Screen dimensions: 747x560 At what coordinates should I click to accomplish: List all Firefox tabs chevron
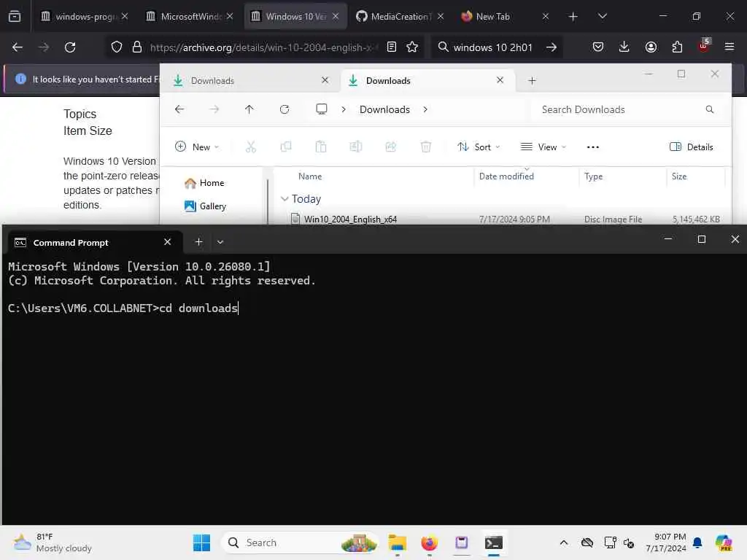602,16
